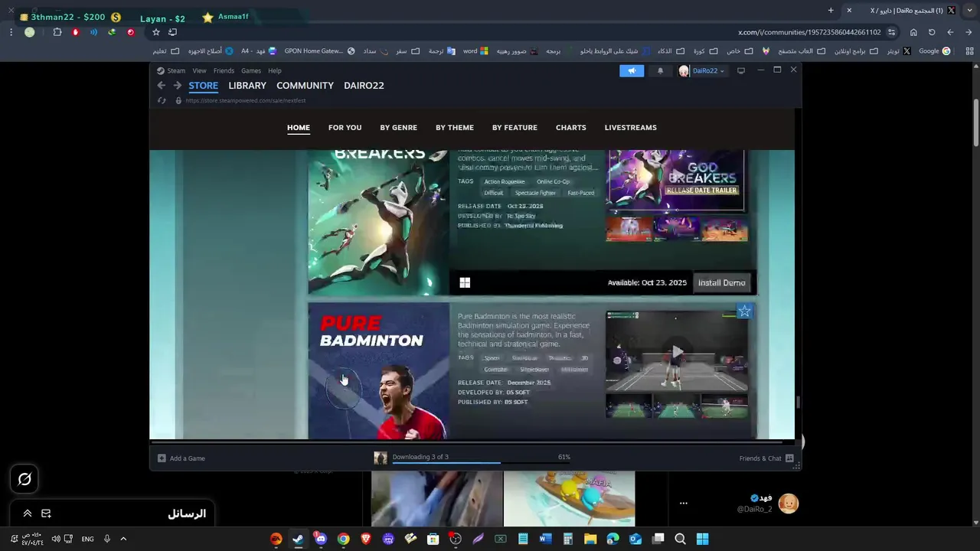Open Microsoft Edge from the taskbar
980x551 pixels.
point(612,539)
